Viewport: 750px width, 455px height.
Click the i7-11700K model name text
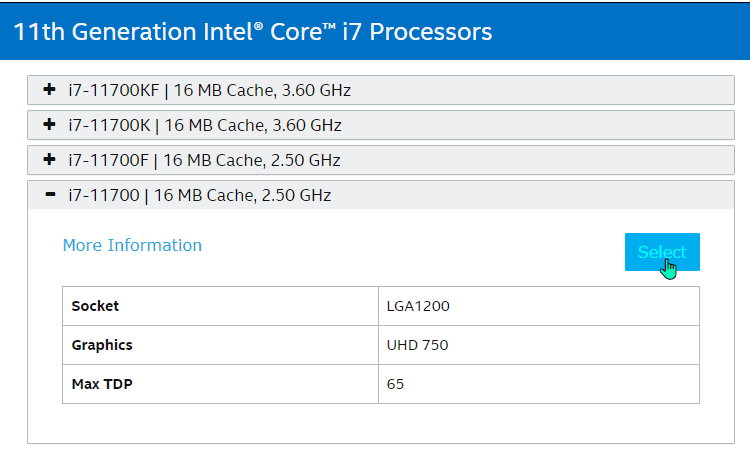tap(109, 125)
